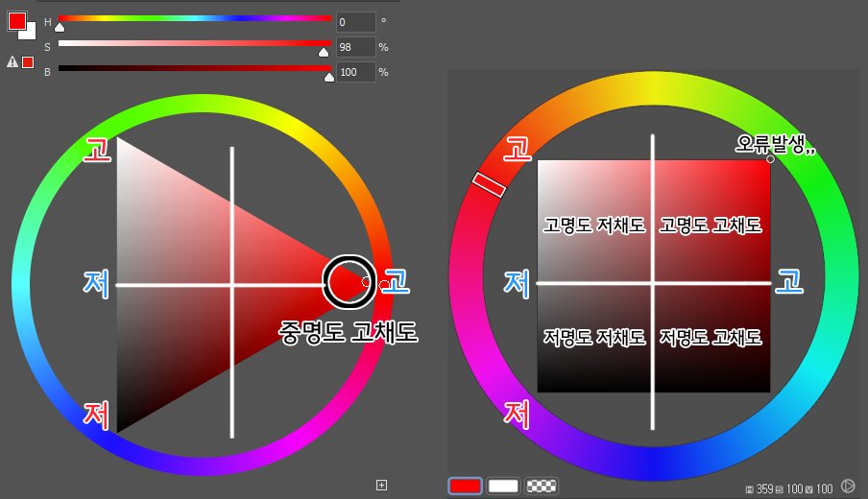
Task: Click the white top-left corner of color square
Action: point(542,164)
